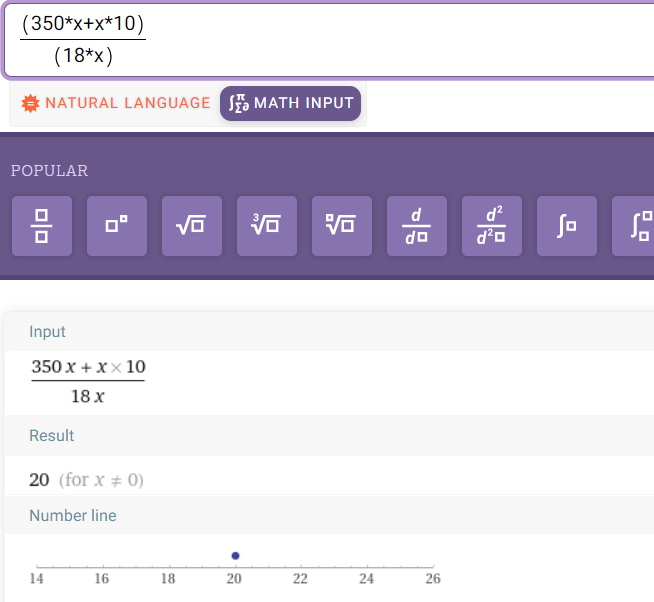Click the blue point on the number line
The width and height of the screenshot is (654, 602).
pos(235,555)
